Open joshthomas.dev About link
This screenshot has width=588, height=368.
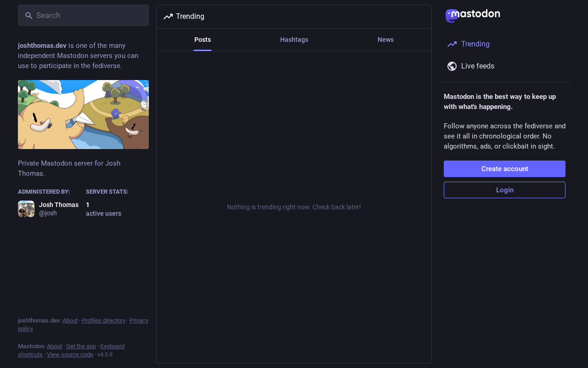pos(70,321)
